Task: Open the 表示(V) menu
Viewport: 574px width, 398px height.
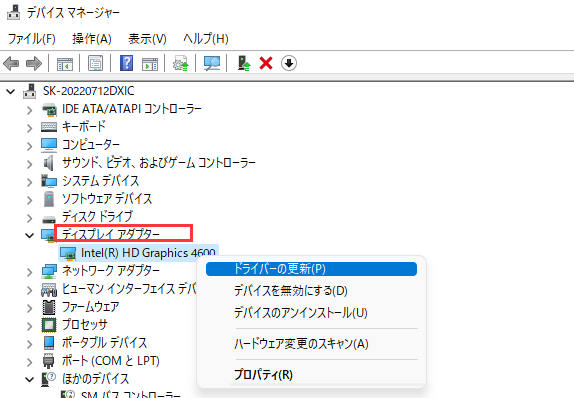Action: (147, 38)
